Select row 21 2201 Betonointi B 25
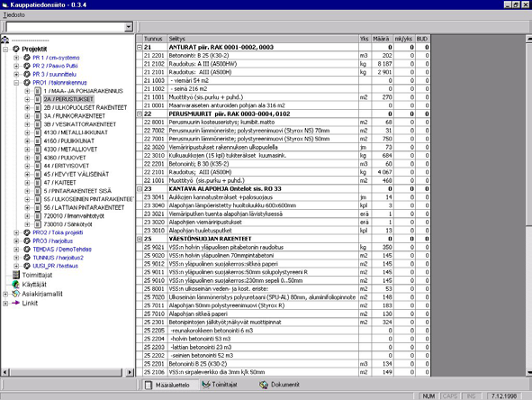Screen dimensions: 532x400 (x=284, y=55)
